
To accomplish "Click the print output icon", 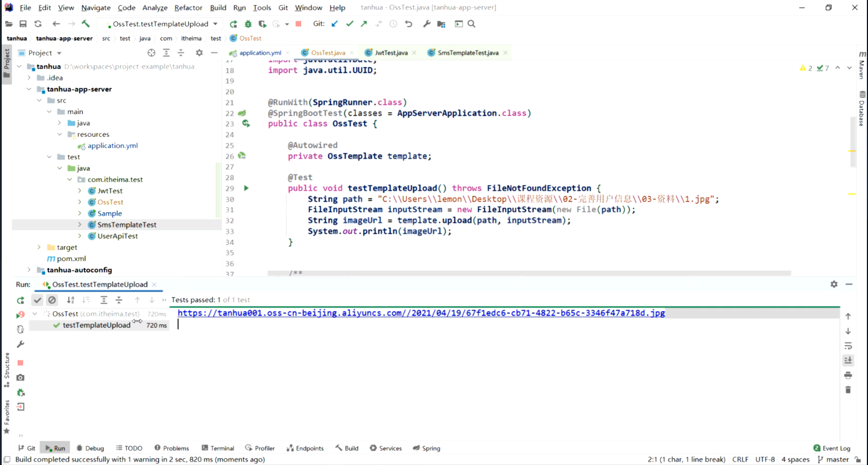I will click(x=848, y=375).
